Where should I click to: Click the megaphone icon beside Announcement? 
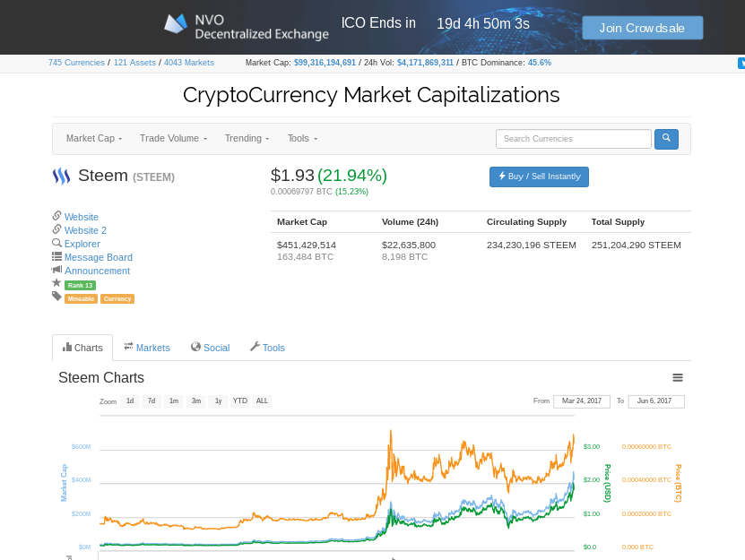(57, 270)
